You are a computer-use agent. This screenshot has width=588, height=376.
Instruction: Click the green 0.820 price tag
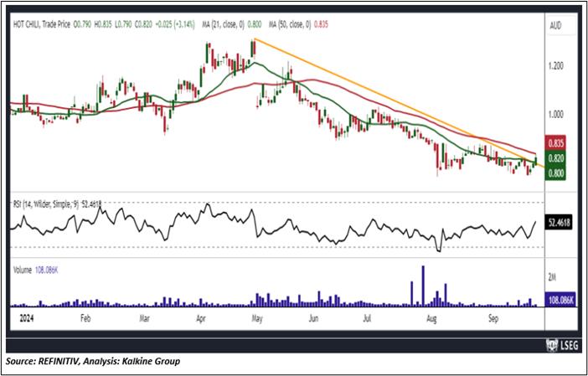[x=556, y=158]
